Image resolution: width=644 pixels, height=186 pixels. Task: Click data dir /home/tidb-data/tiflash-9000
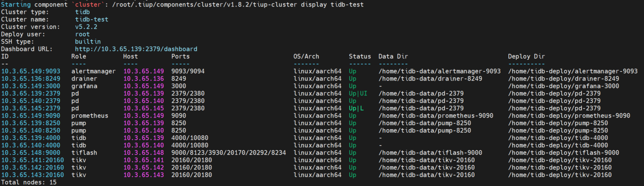point(430,153)
